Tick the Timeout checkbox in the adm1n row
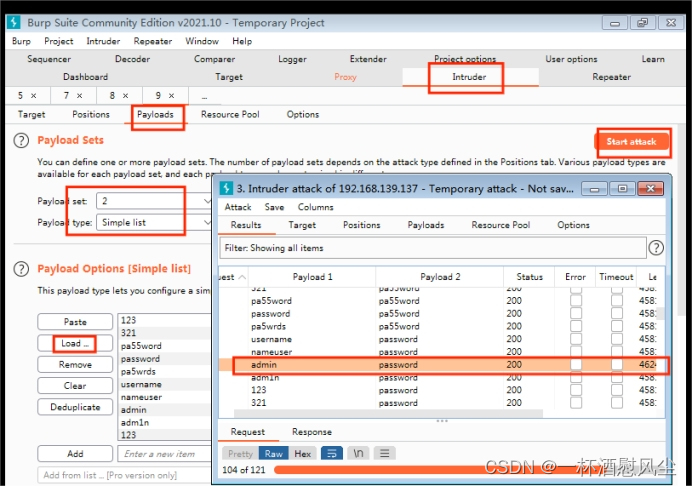This screenshot has height=486, width=692. pyautogui.click(x=617, y=377)
